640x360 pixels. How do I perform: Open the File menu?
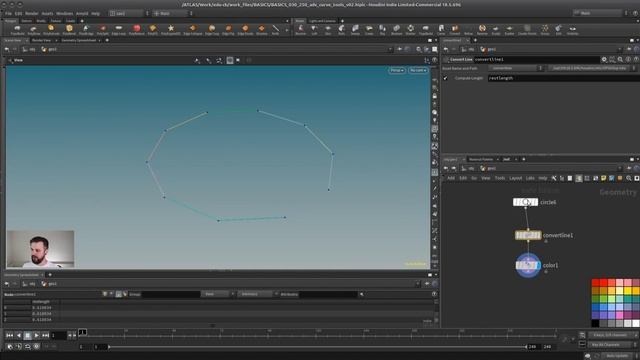click(x=8, y=13)
